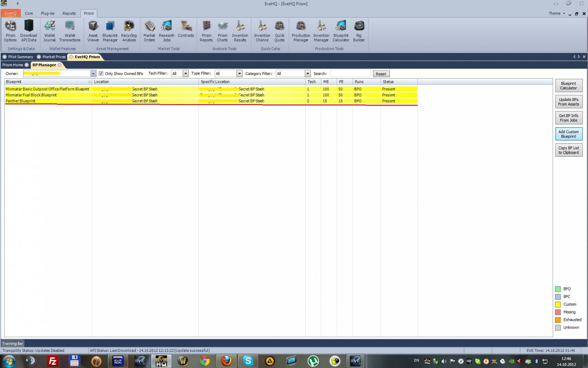Open Market Orders
588x368 pixels.
tap(149, 31)
